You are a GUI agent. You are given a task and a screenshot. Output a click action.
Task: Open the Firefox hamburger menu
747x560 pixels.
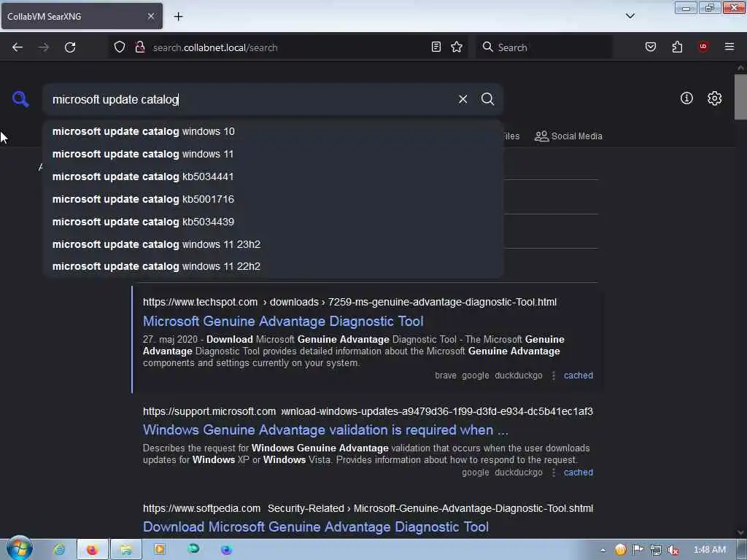pyautogui.click(x=729, y=47)
